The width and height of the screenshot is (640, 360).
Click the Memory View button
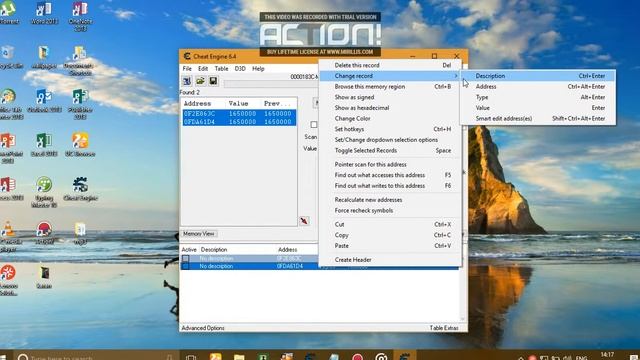[199, 234]
